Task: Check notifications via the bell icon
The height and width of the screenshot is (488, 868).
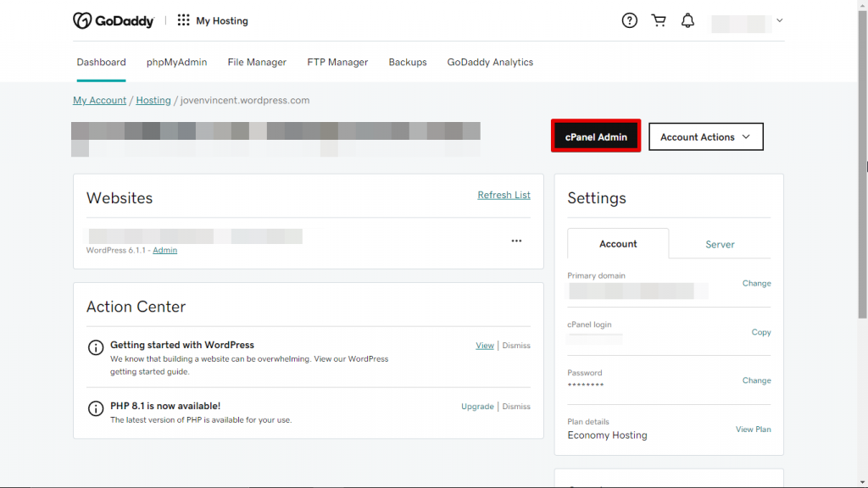Action: 687,19
